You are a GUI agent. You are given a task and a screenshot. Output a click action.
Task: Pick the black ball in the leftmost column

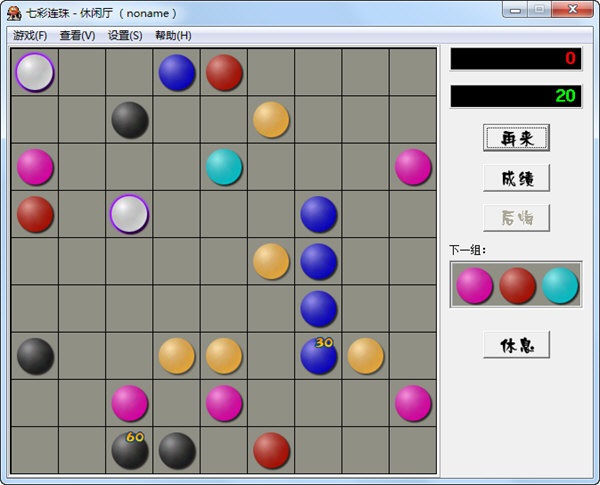click(x=35, y=355)
